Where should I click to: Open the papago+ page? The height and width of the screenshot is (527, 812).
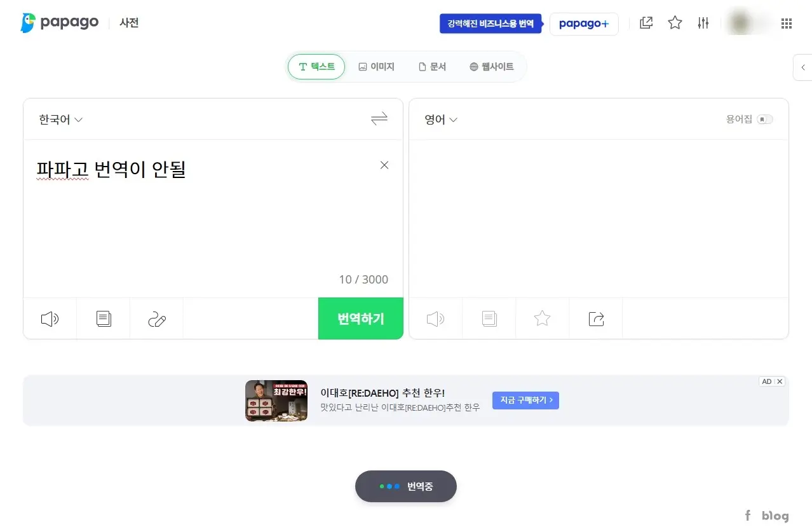point(583,24)
